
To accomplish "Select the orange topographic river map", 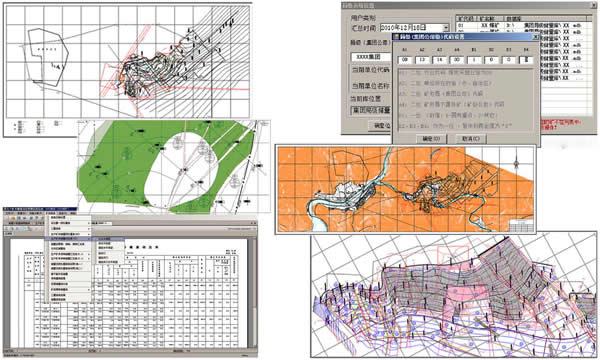I will [x=406, y=189].
